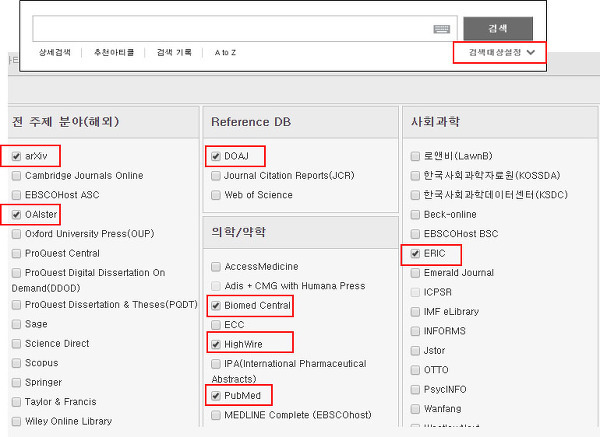Uncheck the OAIster checkbox
This screenshot has height=437, width=600.
pos(16,215)
